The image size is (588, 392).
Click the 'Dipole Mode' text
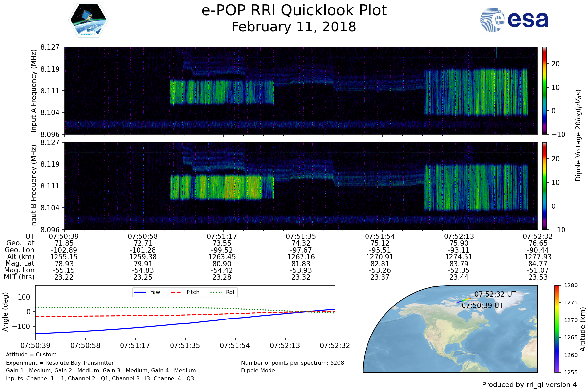tap(258, 371)
